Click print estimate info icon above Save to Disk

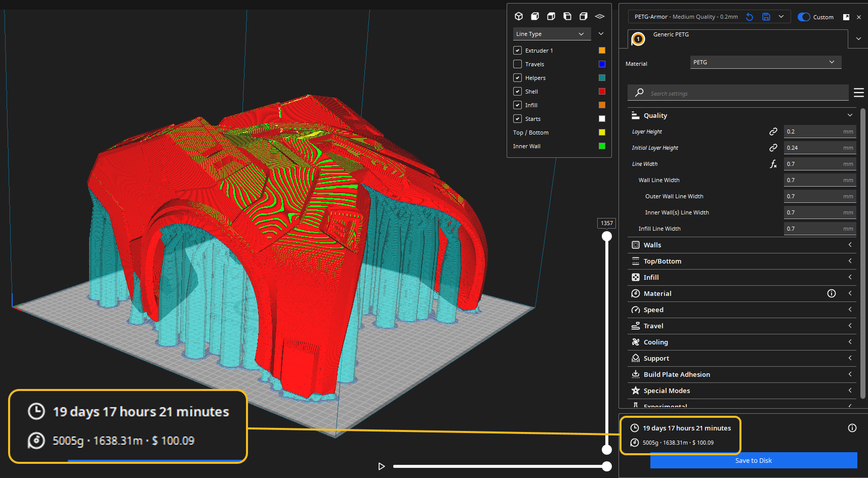[852, 428]
